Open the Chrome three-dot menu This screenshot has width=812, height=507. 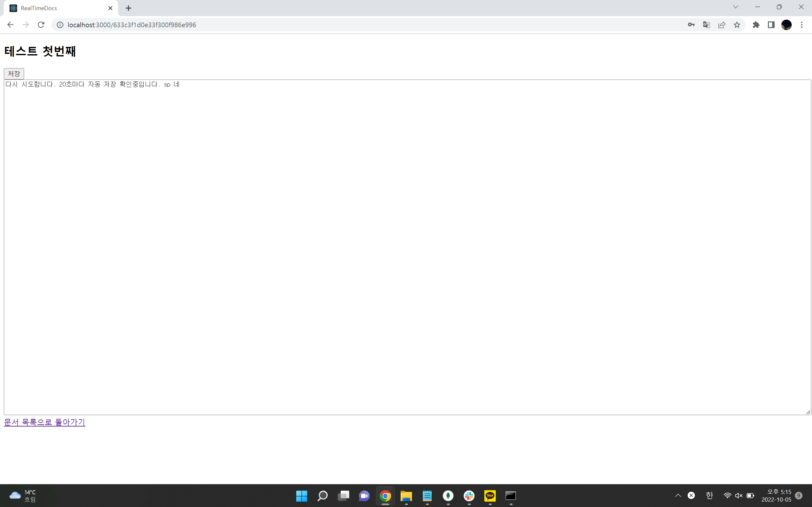coord(802,25)
